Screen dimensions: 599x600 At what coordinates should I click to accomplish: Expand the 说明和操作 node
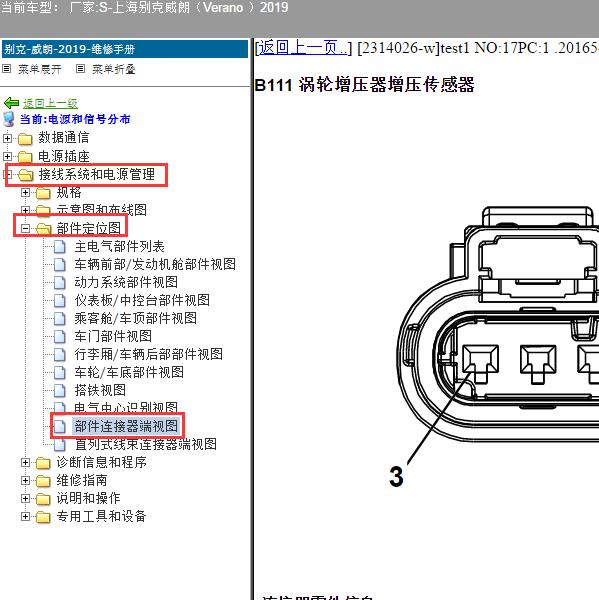pyautogui.click(x=25, y=499)
